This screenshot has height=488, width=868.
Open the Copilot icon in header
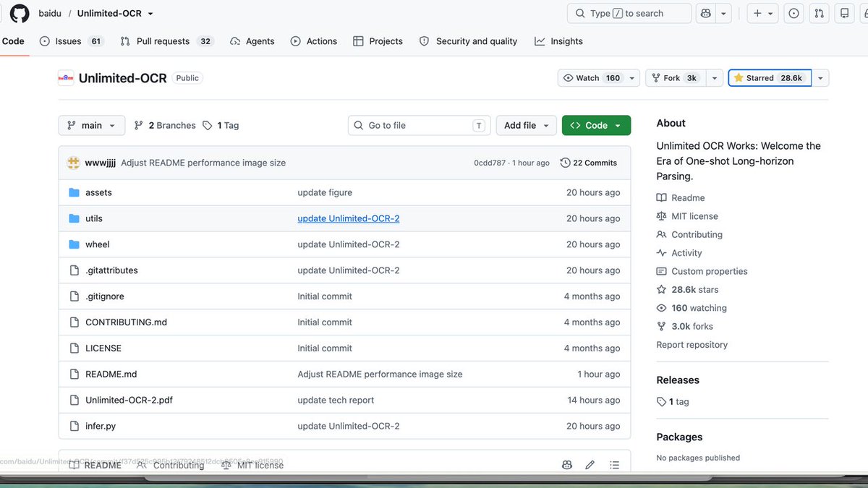point(706,13)
